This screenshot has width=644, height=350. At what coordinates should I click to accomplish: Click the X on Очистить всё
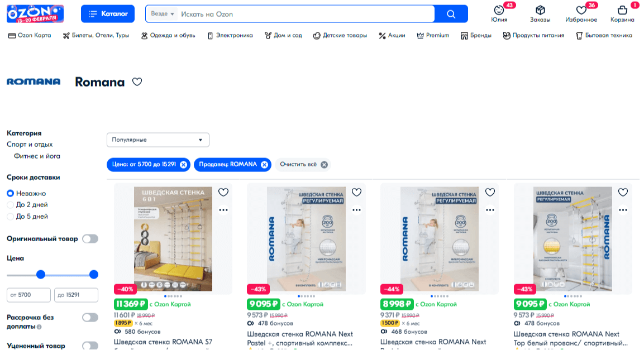coord(324,165)
